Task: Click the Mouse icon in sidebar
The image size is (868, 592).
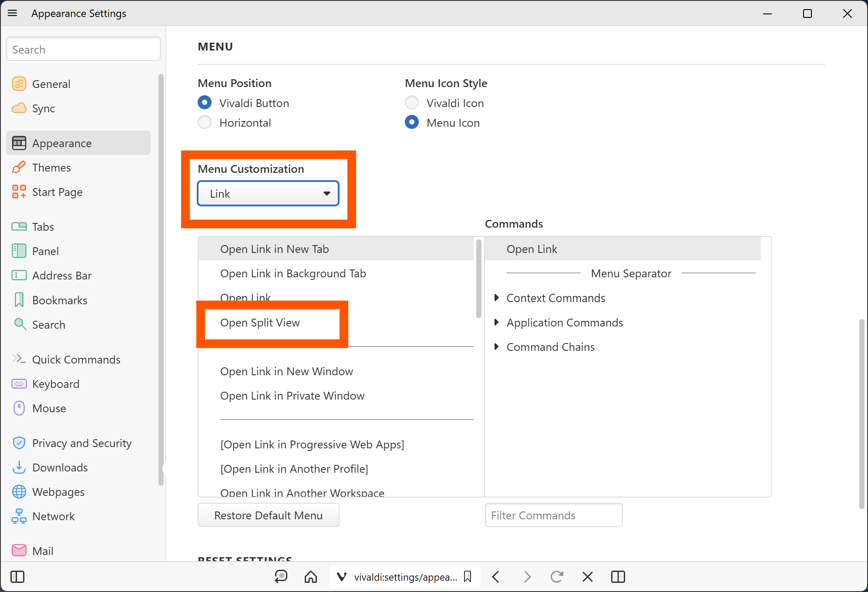Action: (19, 408)
